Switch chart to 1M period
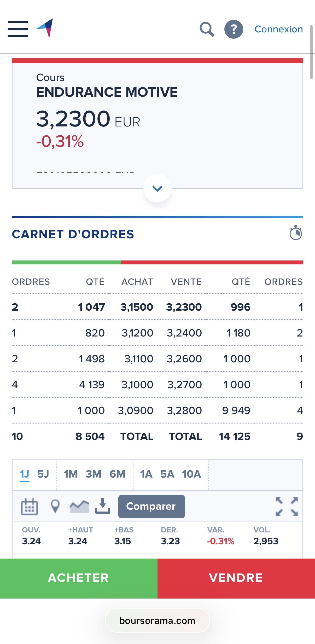 click(71, 474)
